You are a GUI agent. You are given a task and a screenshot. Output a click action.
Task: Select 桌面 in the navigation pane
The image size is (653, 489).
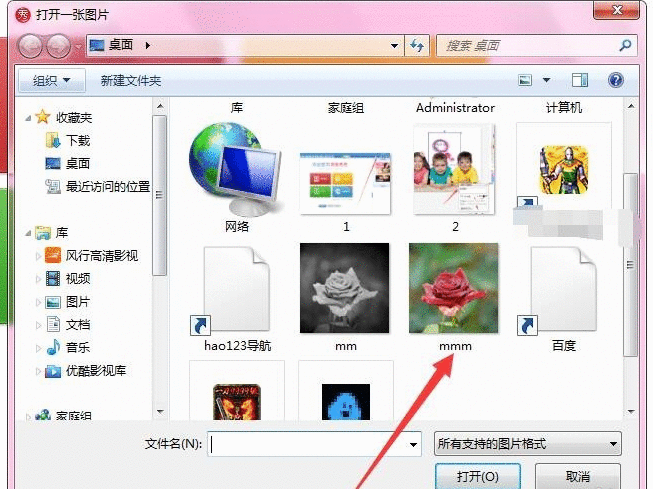coord(77,164)
